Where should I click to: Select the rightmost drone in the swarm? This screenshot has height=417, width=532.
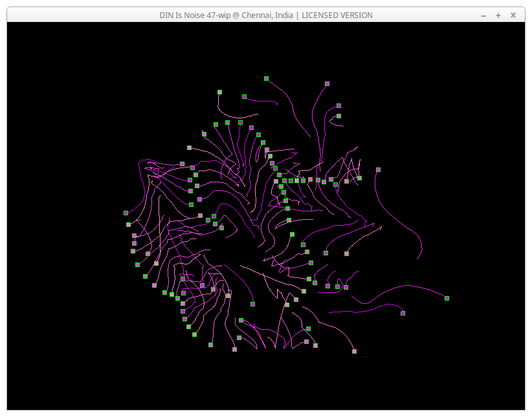447,298
